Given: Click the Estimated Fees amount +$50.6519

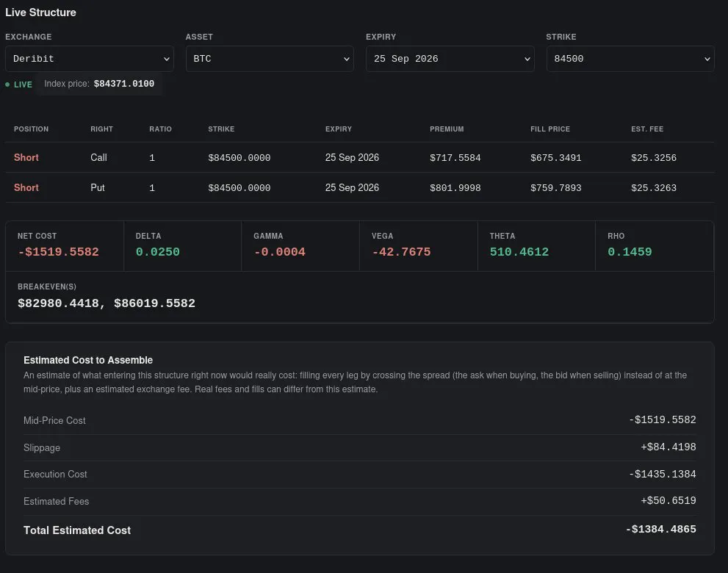Looking at the screenshot, I should click(668, 500).
